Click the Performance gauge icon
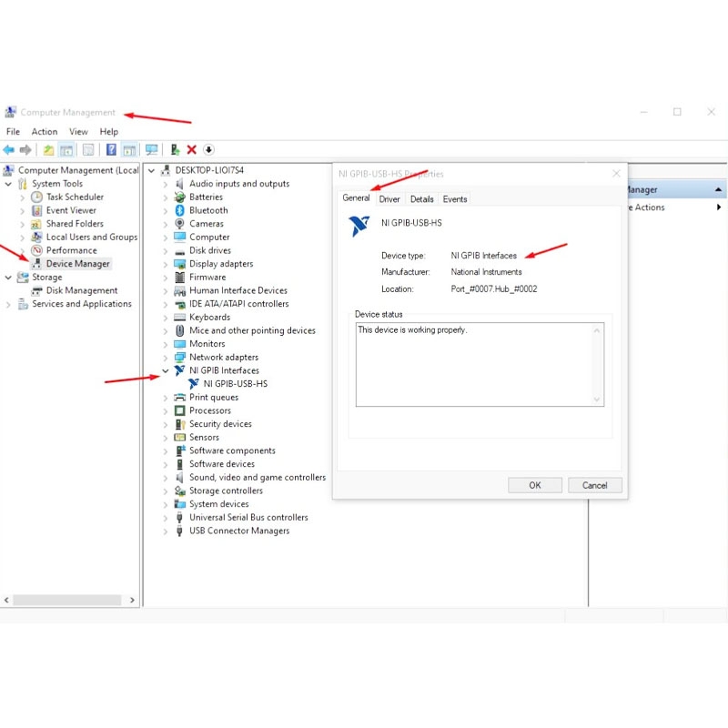Viewport: 728px width, 728px height. 36,250
